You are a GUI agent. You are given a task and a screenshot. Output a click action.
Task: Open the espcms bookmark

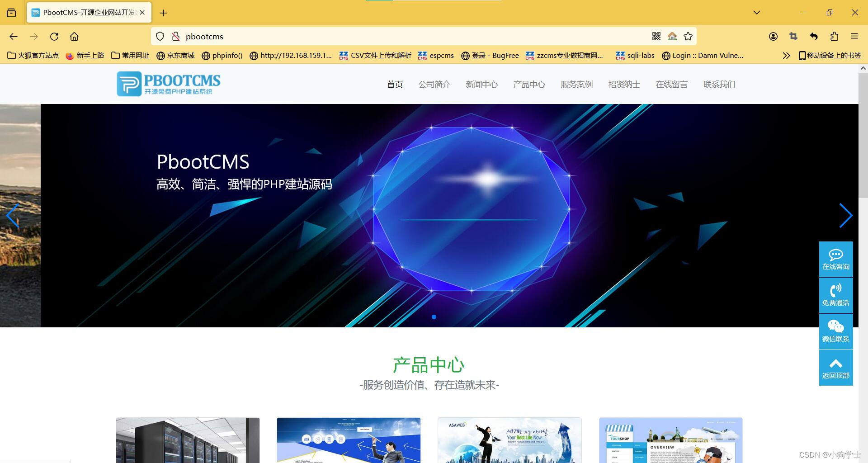[436, 56]
